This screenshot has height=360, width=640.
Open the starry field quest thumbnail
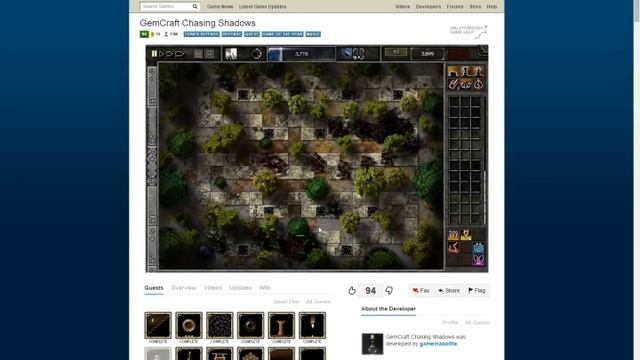pos(220,325)
